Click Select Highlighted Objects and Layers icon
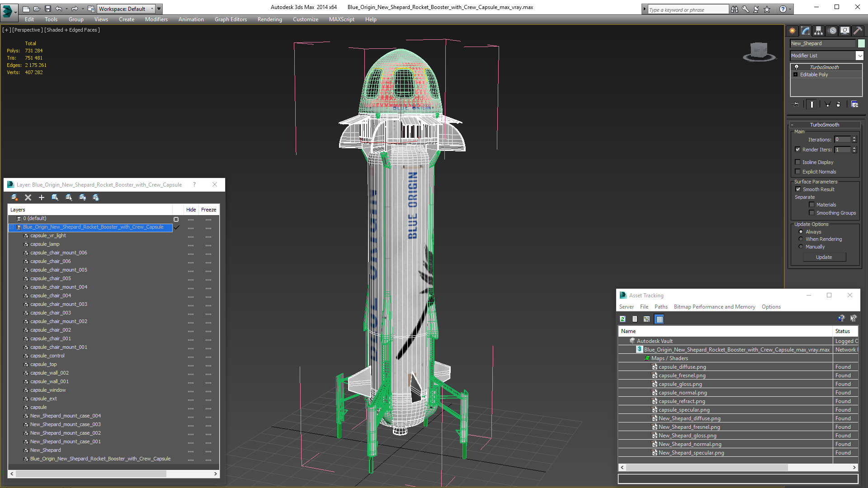Screen dimensions: 868x488 pyautogui.click(x=55, y=197)
